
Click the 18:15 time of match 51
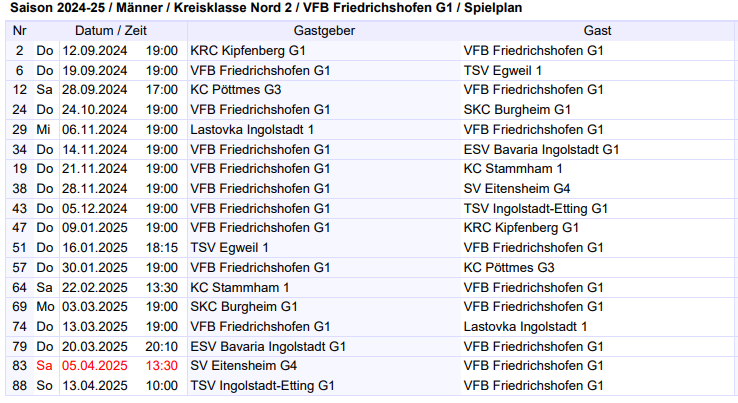coord(162,247)
